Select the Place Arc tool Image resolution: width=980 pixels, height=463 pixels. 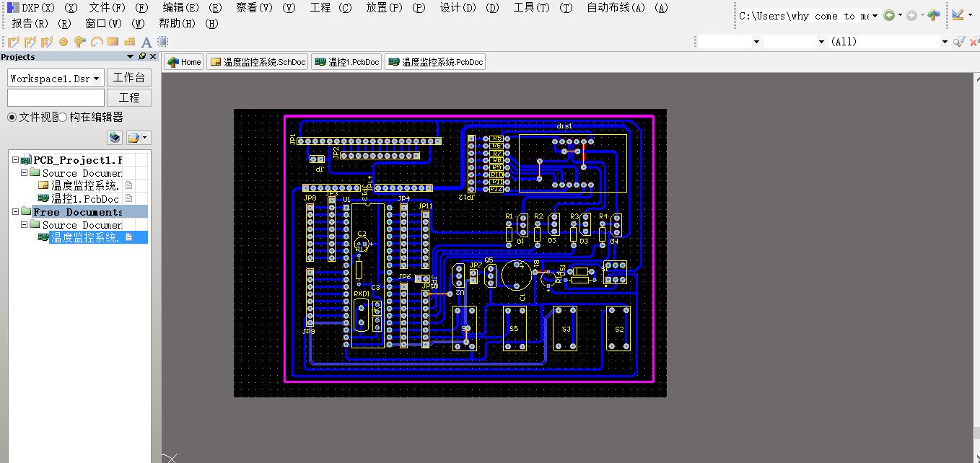(97, 42)
